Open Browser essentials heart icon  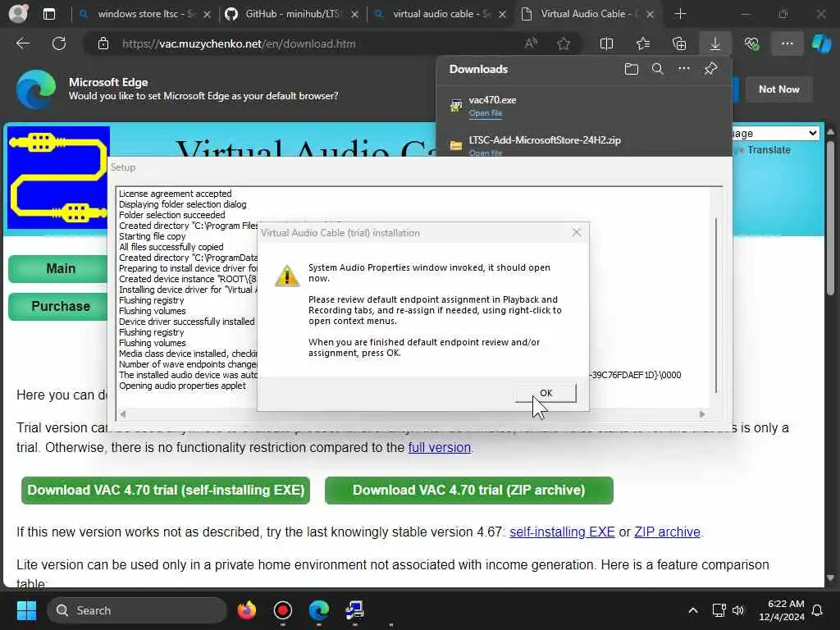pos(751,44)
